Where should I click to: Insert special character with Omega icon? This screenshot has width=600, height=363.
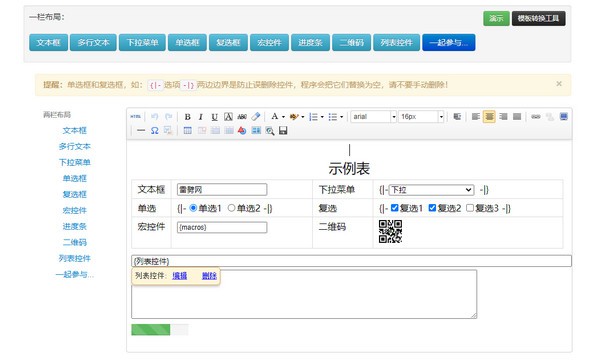pos(155,131)
